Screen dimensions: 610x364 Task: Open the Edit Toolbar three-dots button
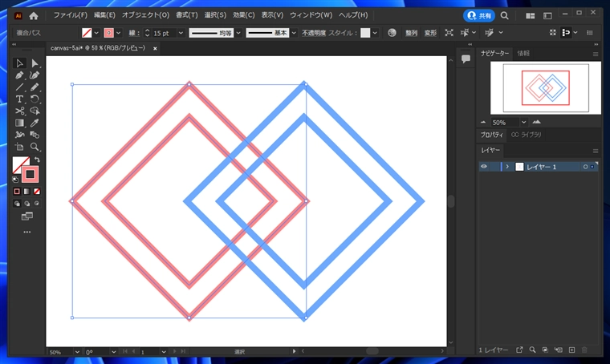26,232
